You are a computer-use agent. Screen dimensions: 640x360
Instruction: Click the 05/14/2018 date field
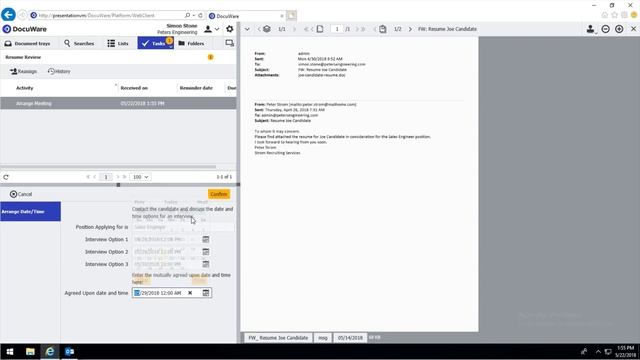(350, 338)
